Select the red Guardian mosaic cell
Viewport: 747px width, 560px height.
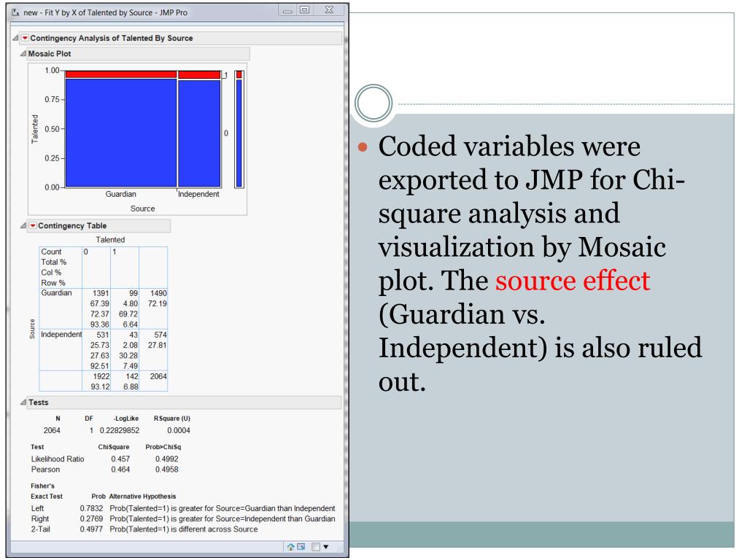(x=121, y=75)
